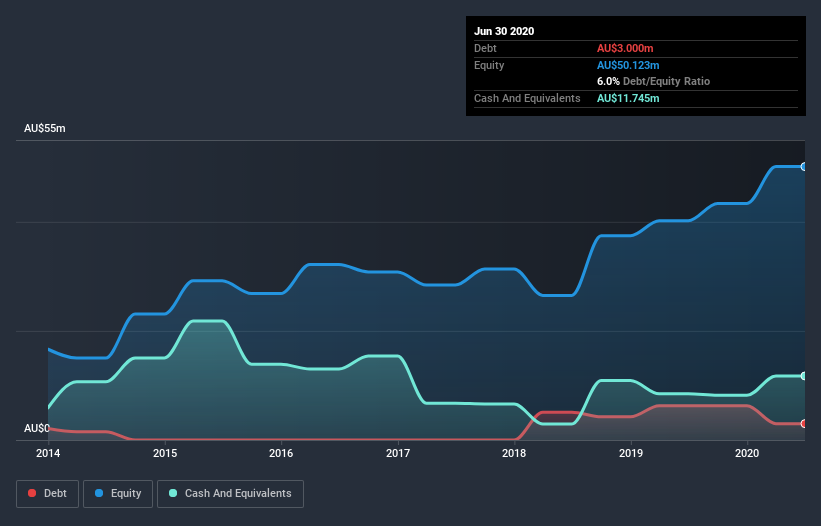
Task: Click the AU$50.123m equity value
Action: [x=628, y=65]
